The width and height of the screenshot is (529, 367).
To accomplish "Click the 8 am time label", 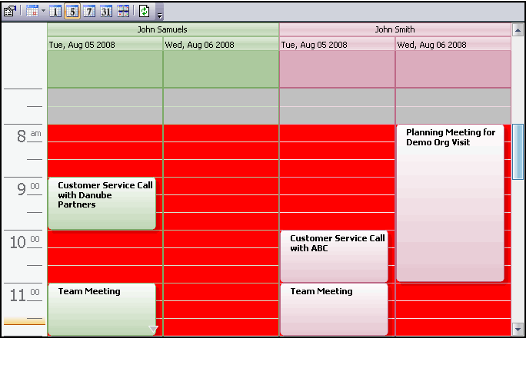I will 29,136.
